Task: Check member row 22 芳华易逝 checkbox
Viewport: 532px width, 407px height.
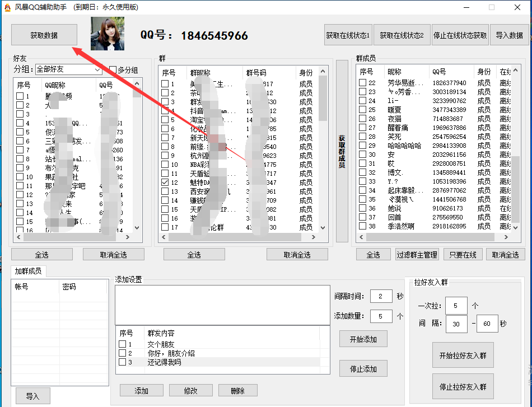Action: tap(363, 82)
